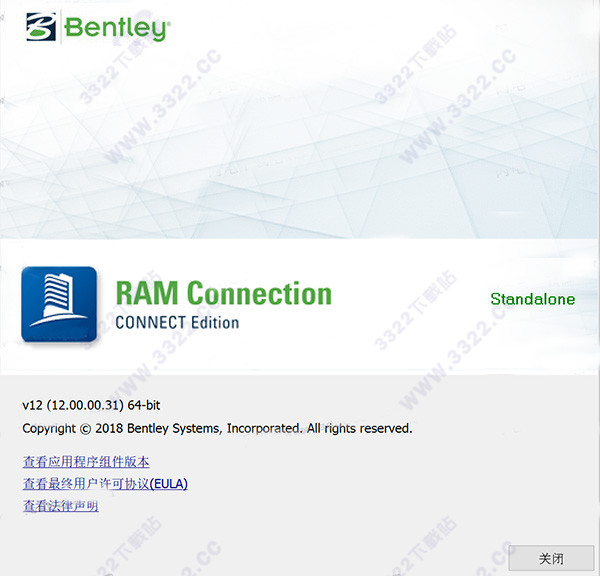Viewport: 600px width, 576px height.
Task: Click the RAM Connection product title
Action: coord(223,293)
